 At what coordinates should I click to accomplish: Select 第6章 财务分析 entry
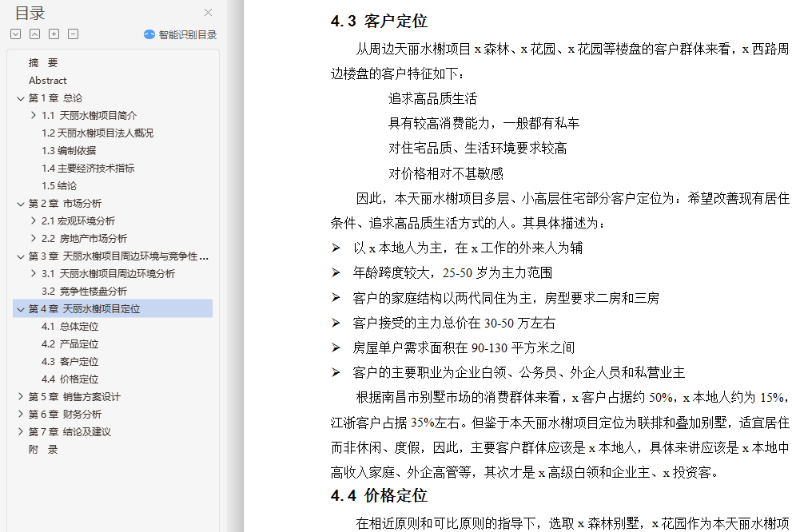(65, 415)
